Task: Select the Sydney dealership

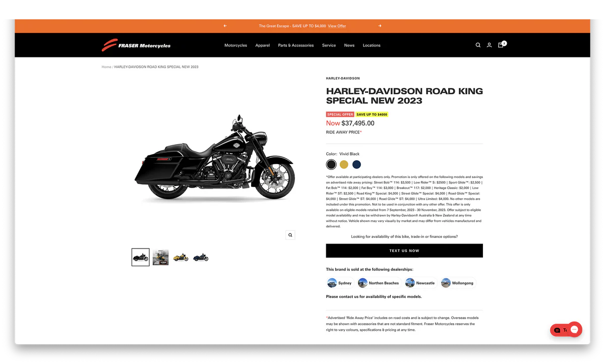Action: tap(340, 283)
